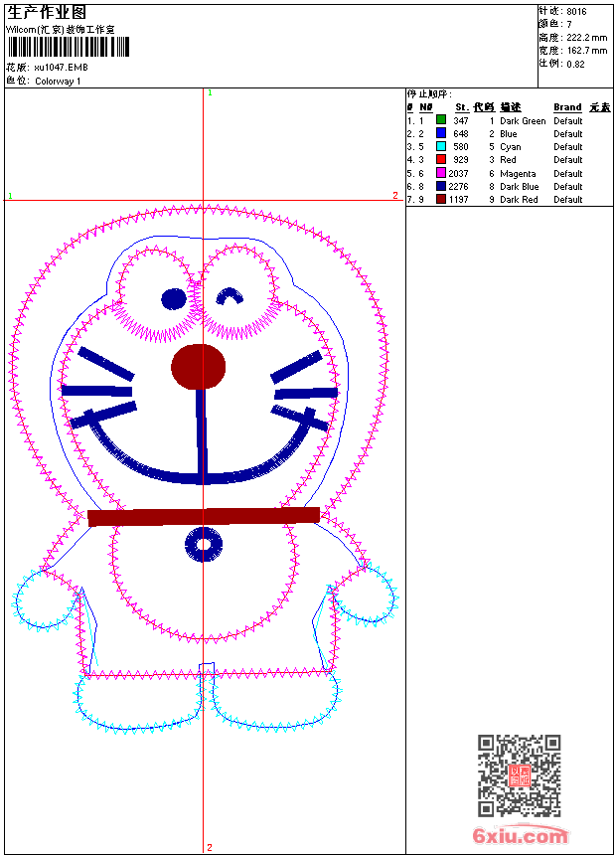Click the dark blue bell below the collar

point(204,544)
